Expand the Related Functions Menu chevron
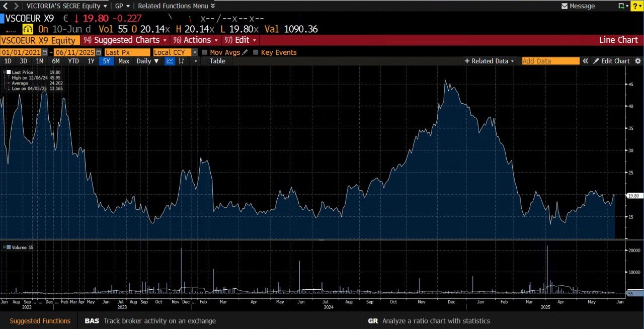The width and height of the screenshot is (644, 329). [213, 6]
